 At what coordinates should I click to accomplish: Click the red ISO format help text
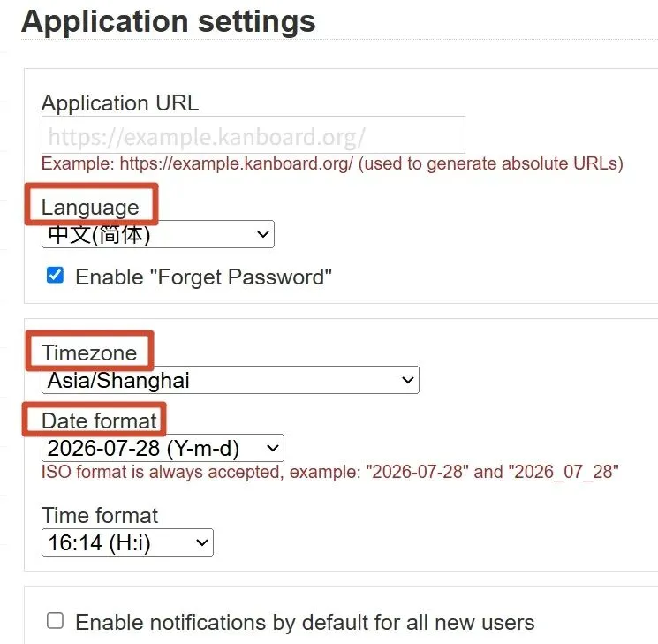[x=329, y=472]
